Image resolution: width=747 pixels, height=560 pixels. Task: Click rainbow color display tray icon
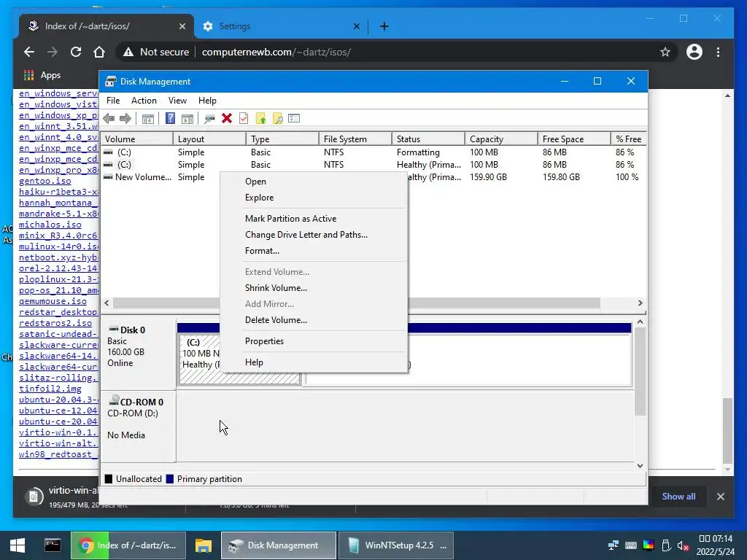tap(649, 545)
